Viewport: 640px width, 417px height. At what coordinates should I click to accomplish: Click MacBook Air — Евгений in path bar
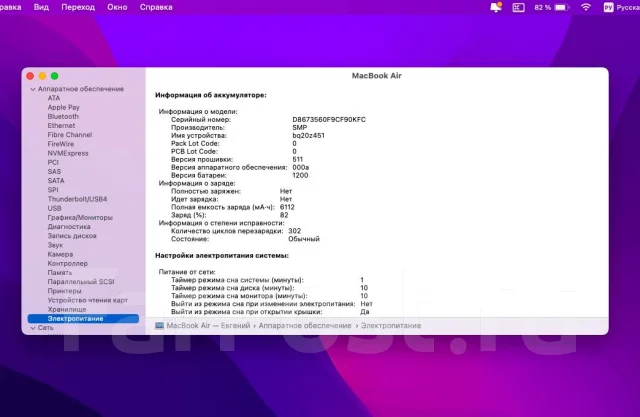pyautogui.click(x=208, y=326)
